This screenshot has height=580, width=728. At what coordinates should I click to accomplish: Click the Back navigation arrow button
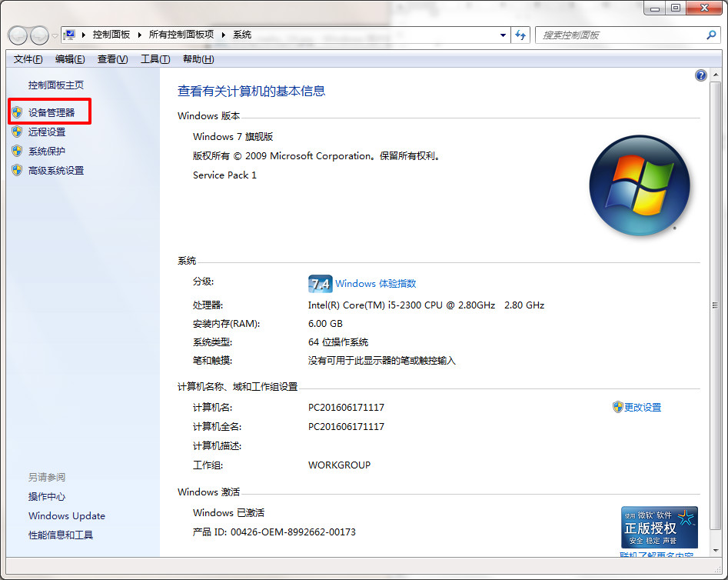(x=18, y=35)
